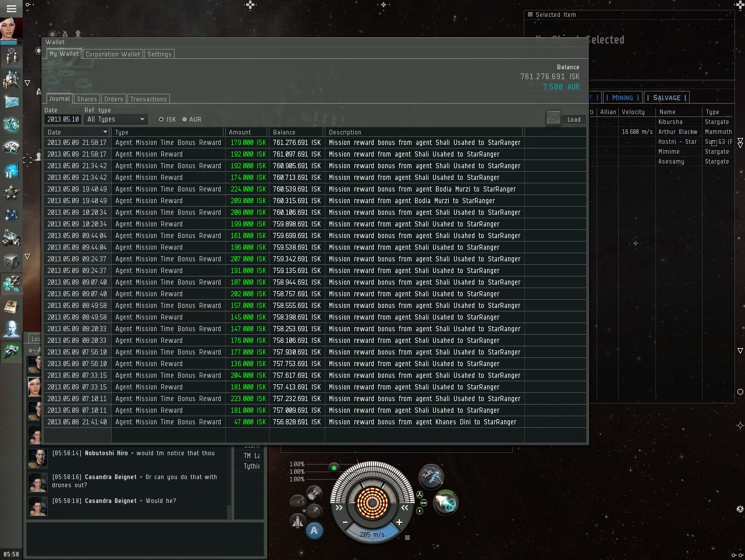The image size is (745, 560).
Task: Open the scanner button on the HUD
Action: coord(314,512)
